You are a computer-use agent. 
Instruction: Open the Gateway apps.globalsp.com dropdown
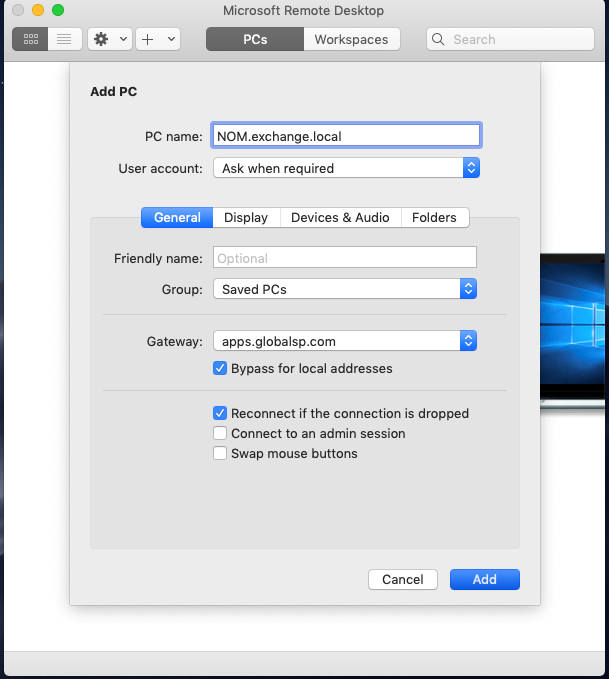click(344, 341)
